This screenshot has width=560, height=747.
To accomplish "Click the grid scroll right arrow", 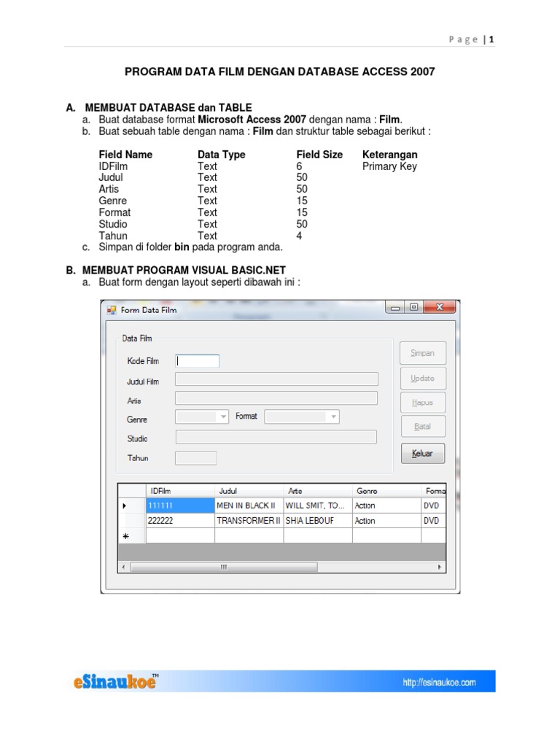I will coord(440,567).
